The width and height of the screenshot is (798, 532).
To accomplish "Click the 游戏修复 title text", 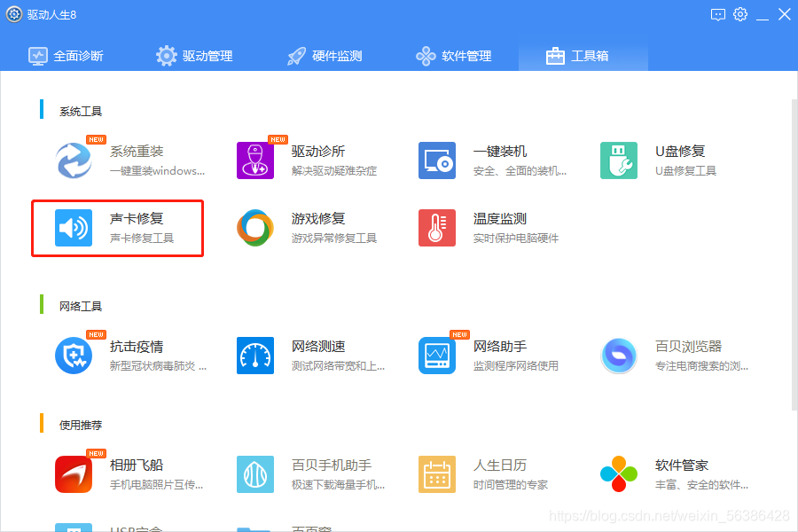I will coord(318,218).
